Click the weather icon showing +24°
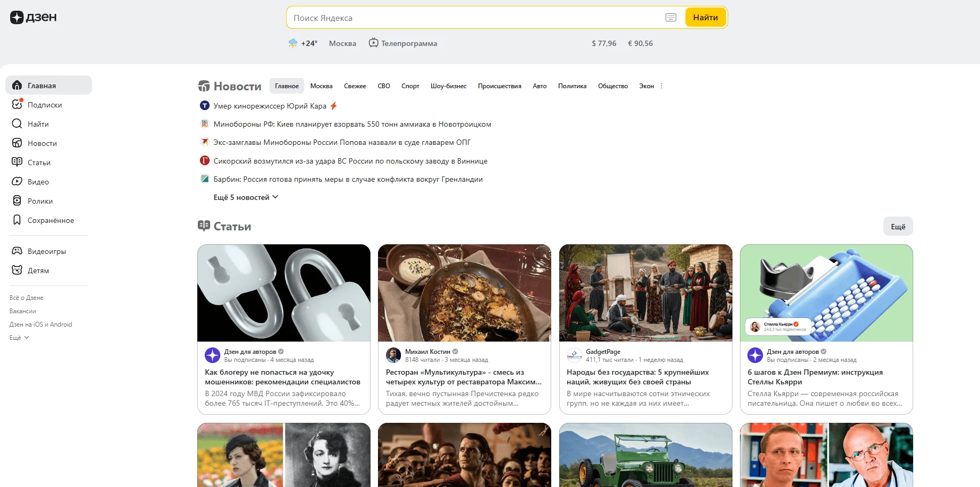The height and width of the screenshot is (487, 980). [293, 43]
